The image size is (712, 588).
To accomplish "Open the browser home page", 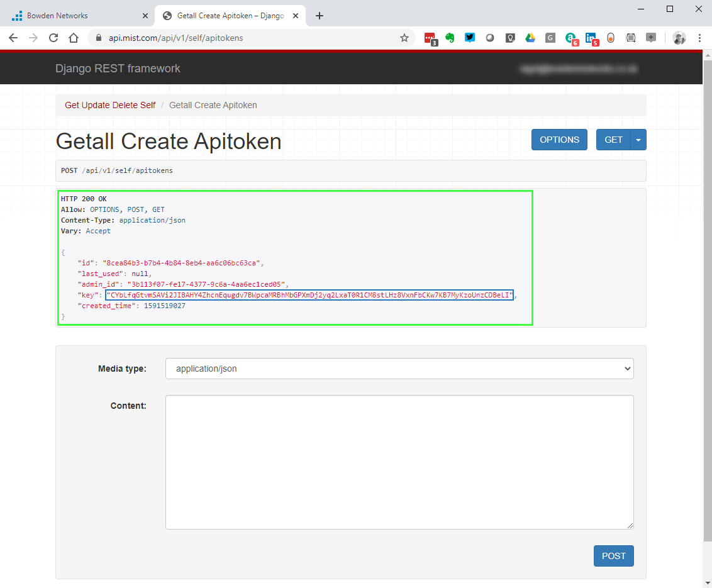I will point(74,38).
